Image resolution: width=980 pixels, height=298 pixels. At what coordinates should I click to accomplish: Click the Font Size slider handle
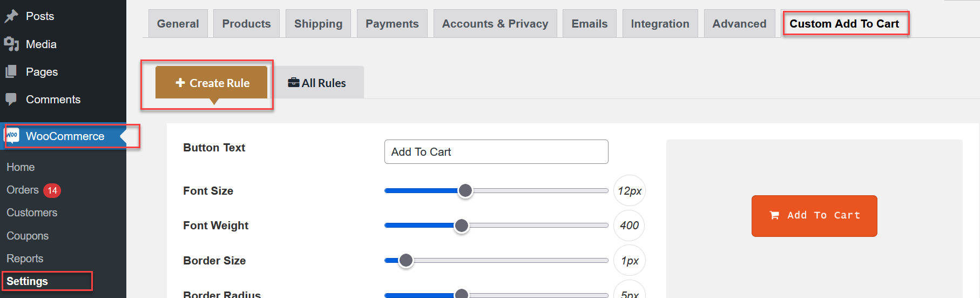465,190
